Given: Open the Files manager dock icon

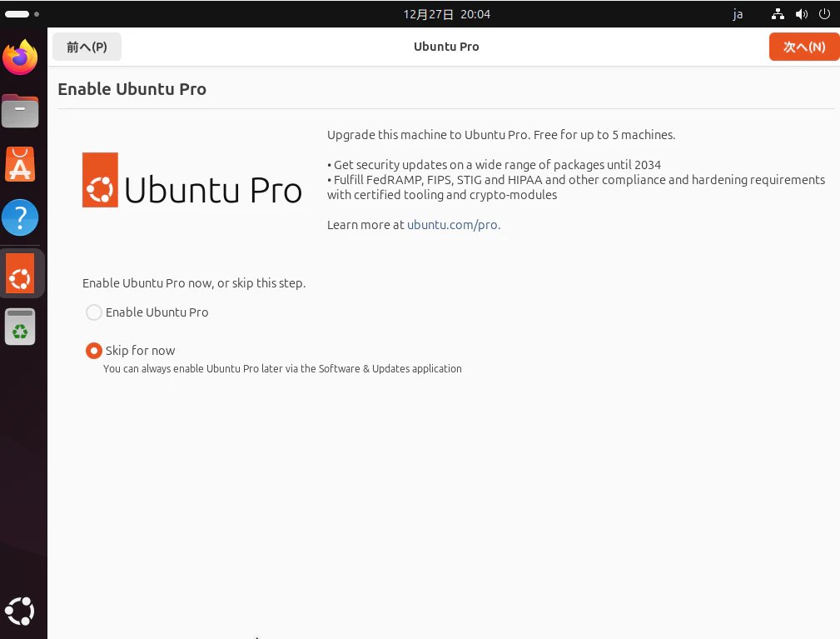Looking at the screenshot, I should pyautogui.click(x=20, y=111).
